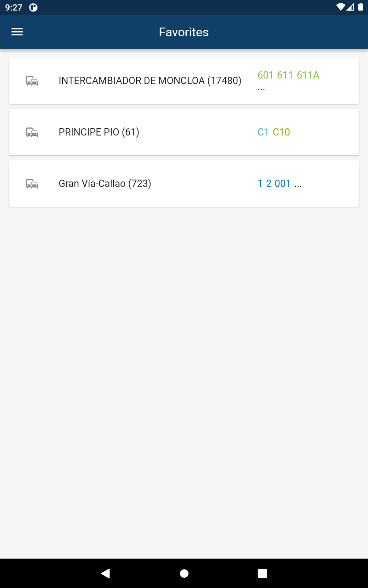Select the Gran Vía-Callao (723) stop
368x588 pixels.
[105, 184]
